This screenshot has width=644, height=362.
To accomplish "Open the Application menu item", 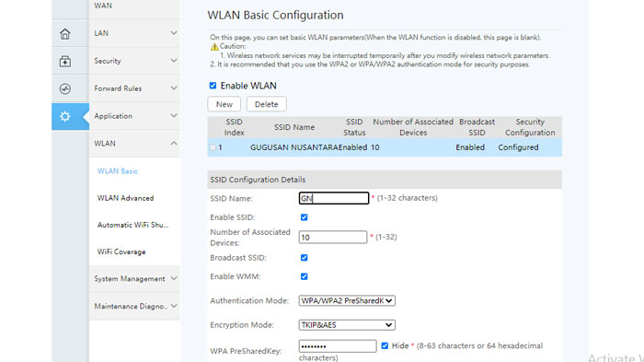I will coord(113,116).
